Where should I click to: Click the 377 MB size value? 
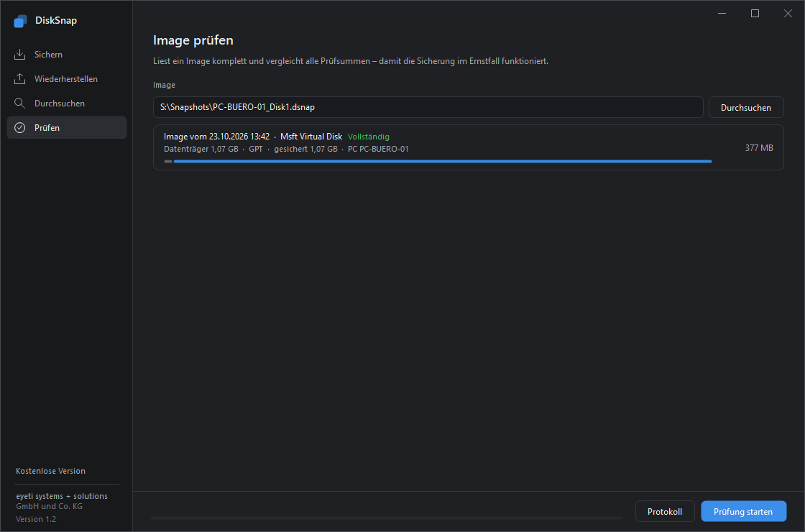point(759,148)
